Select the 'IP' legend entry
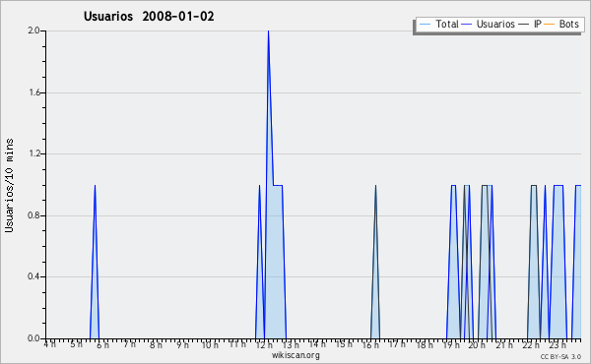 [x=538, y=24]
